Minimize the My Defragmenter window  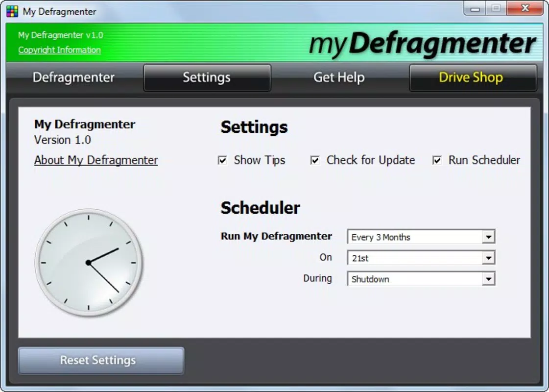[x=475, y=8]
